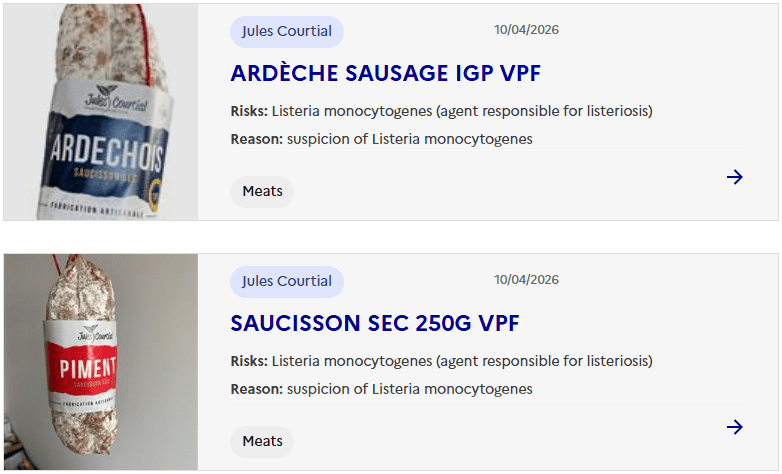Click the bold Risks label in Ardèche Sausage card
This screenshot has height=474, width=782.
tap(249, 111)
